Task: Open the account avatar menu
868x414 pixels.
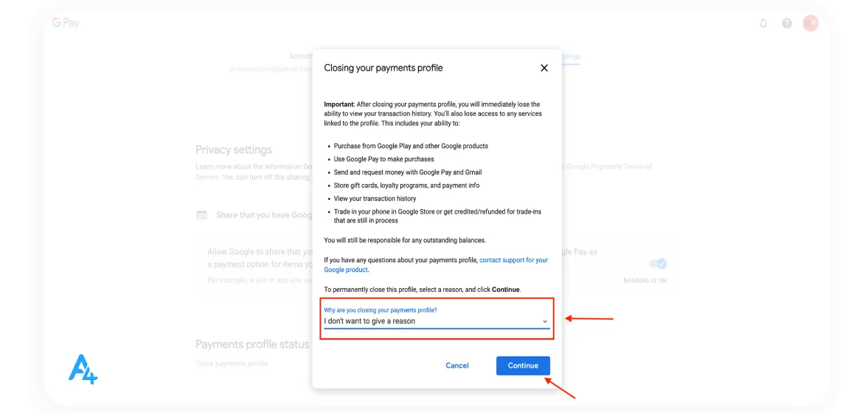Action: tap(810, 24)
